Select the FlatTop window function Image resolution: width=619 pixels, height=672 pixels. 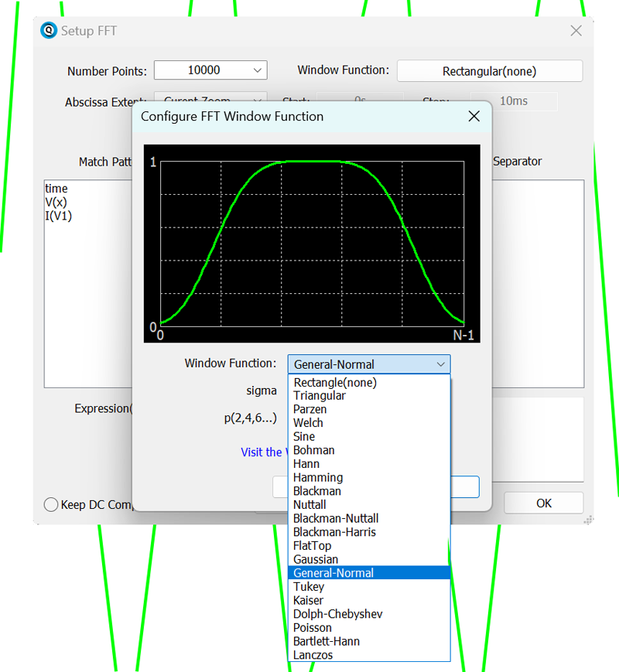pos(312,546)
